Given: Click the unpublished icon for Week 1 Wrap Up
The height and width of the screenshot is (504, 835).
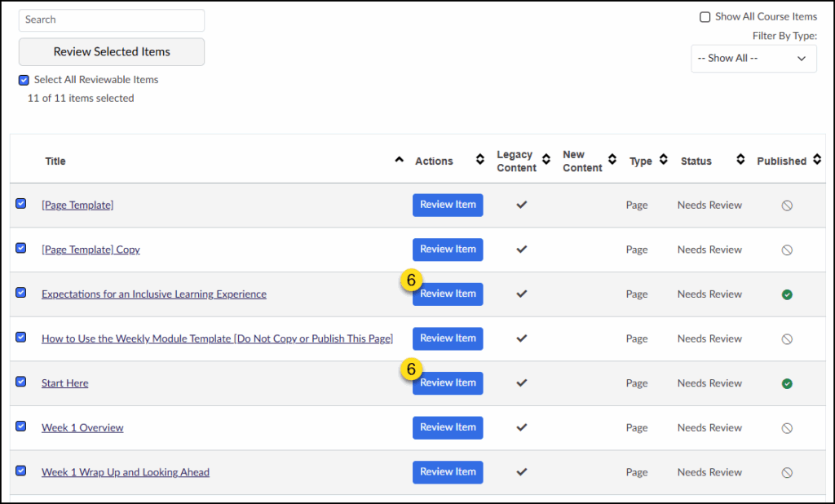Looking at the screenshot, I should pos(787,472).
